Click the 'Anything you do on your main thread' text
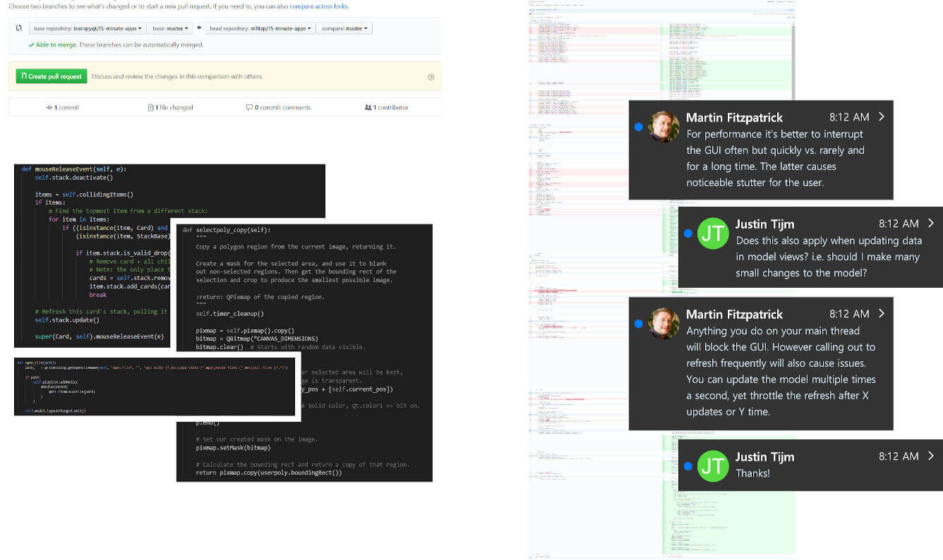Image resolution: width=943 pixels, height=560 pixels. [781, 371]
